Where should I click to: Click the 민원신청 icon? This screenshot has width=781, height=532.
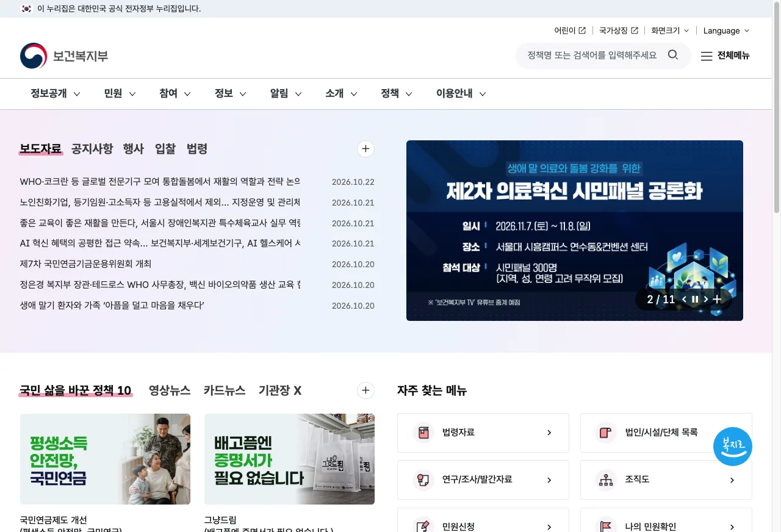pyautogui.click(x=422, y=527)
